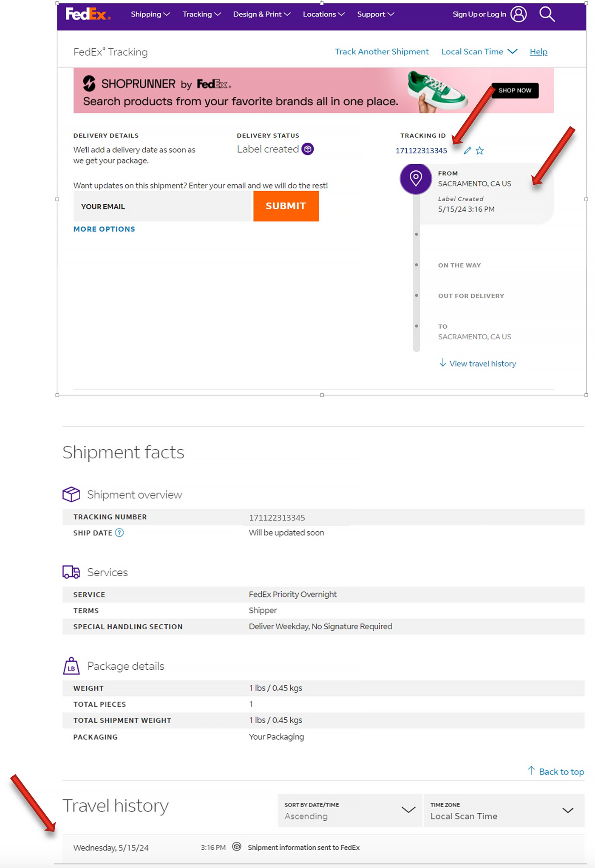This screenshot has height=868, width=595.
Task: Click the 'Your Packaging' value
Action: pos(276,737)
